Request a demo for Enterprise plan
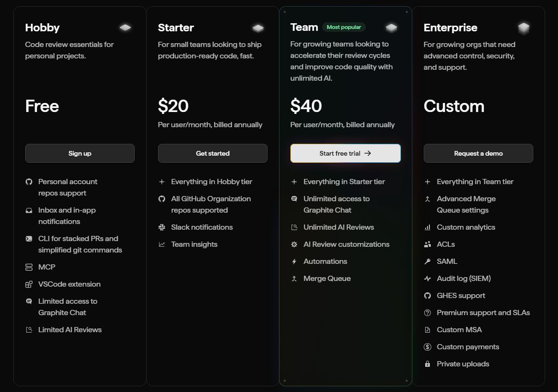The width and height of the screenshot is (558, 392). tap(478, 153)
